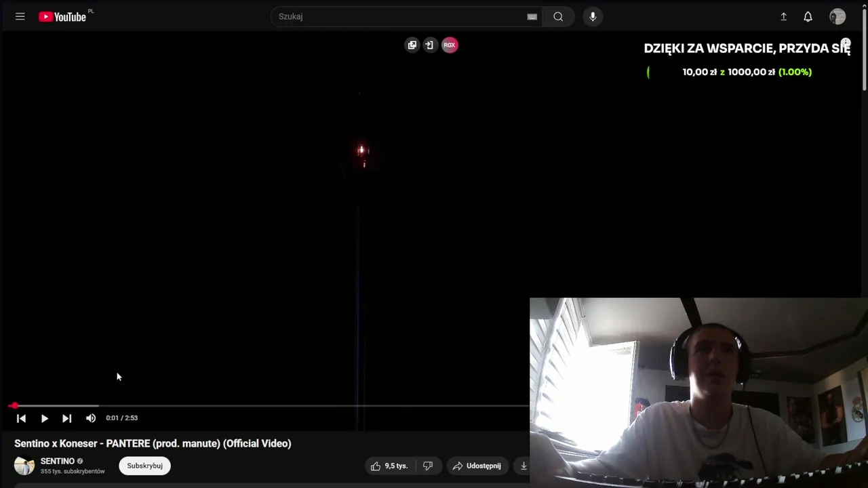
Task: Open the SENTINO channel name link
Action: click(x=58, y=461)
